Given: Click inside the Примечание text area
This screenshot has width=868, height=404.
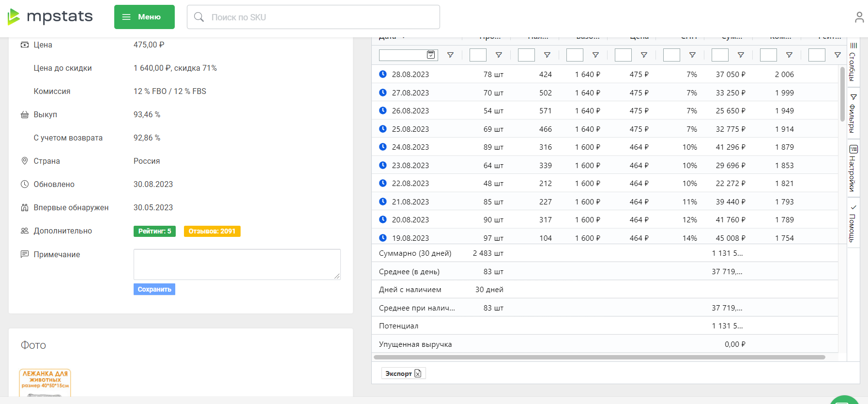Looking at the screenshot, I should click(x=237, y=264).
